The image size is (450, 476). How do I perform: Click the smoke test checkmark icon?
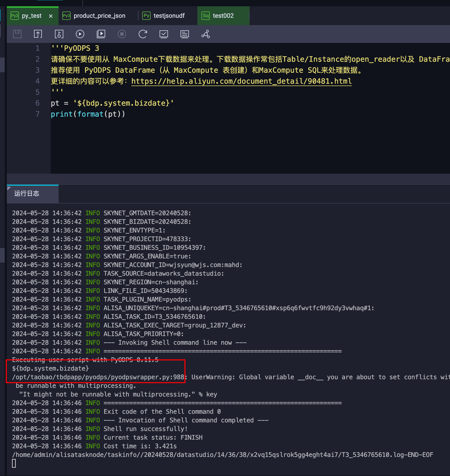tap(164, 34)
